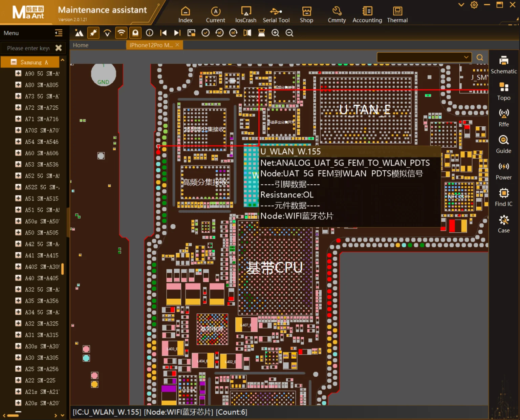
Task: Open the Serial Tool
Action: click(x=276, y=15)
